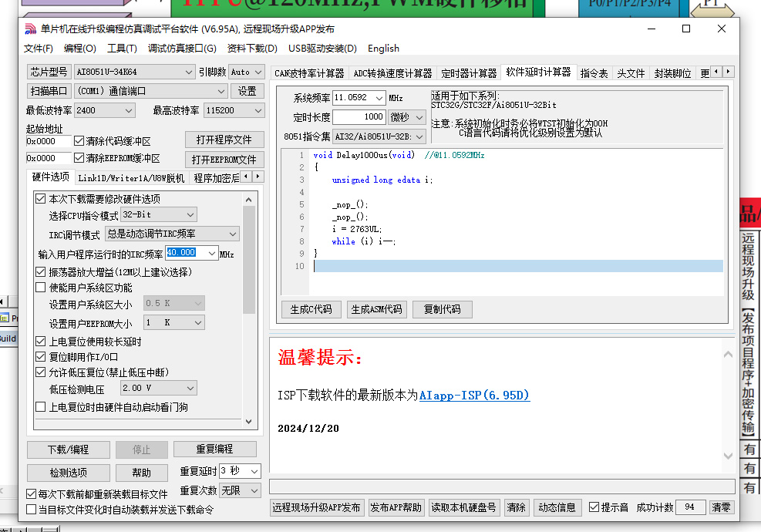
Task: Open 资料下载(D) menu
Action: 252,49
